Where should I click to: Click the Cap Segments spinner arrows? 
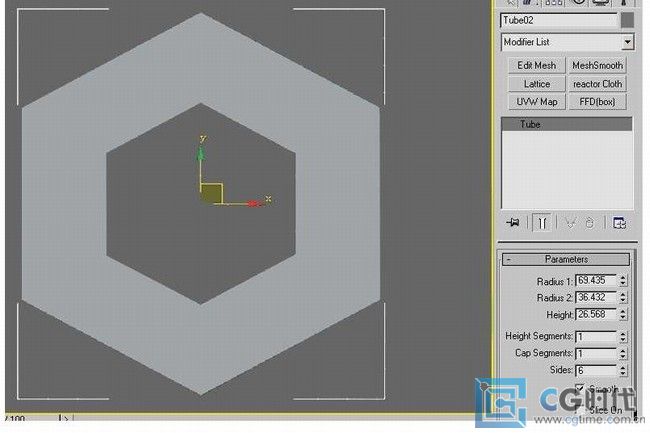click(623, 353)
